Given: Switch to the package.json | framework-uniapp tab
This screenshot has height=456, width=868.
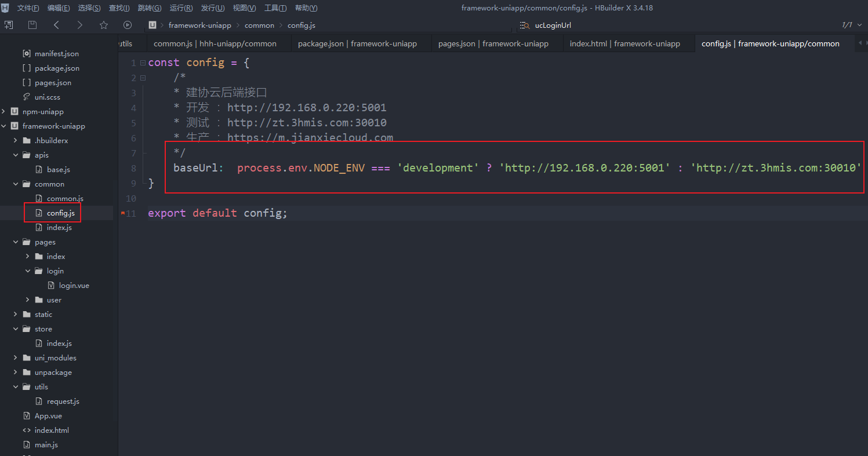Looking at the screenshot, I should [x=357, y=43].
